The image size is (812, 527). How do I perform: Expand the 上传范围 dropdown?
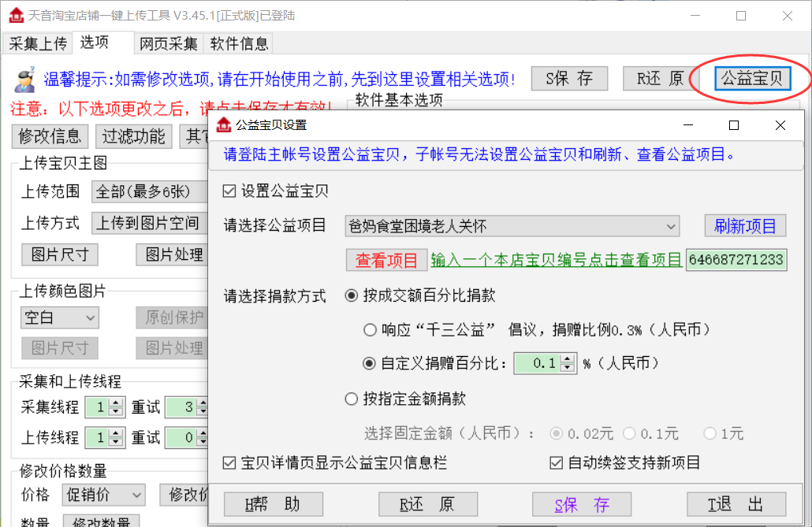[x=150, y=191]
